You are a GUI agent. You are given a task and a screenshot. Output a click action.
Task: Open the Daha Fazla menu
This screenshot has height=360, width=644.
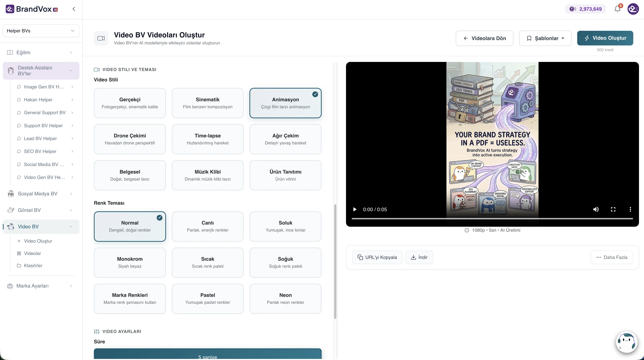[612, 257]
